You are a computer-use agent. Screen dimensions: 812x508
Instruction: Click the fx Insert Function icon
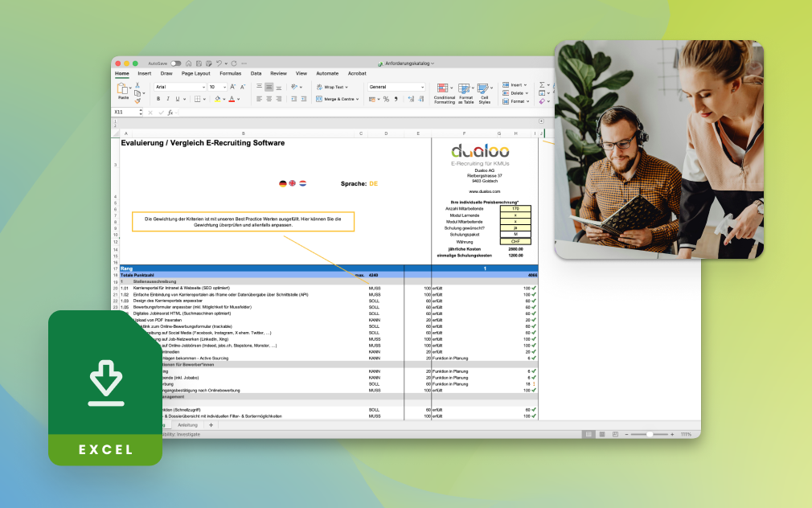coord(170,113)
